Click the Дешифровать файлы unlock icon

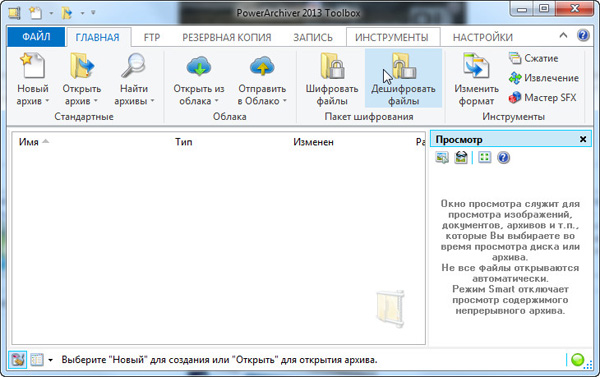(x=404, y=66)
